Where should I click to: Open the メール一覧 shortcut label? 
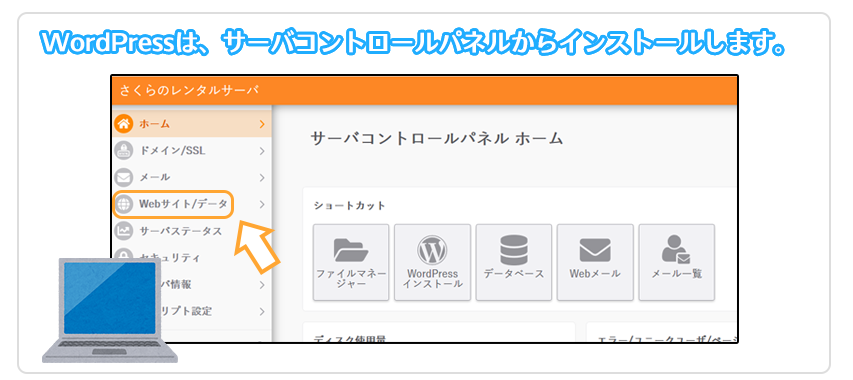(676, 273)
